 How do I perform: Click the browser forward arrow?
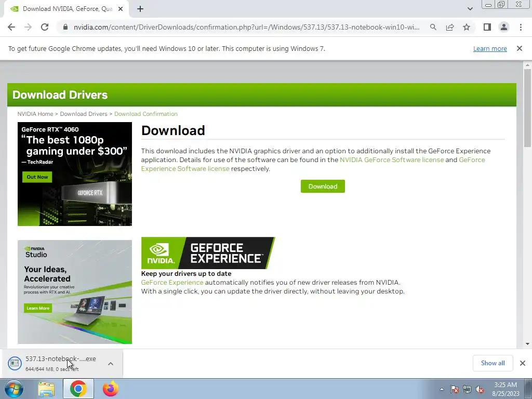tap(28, 27)
